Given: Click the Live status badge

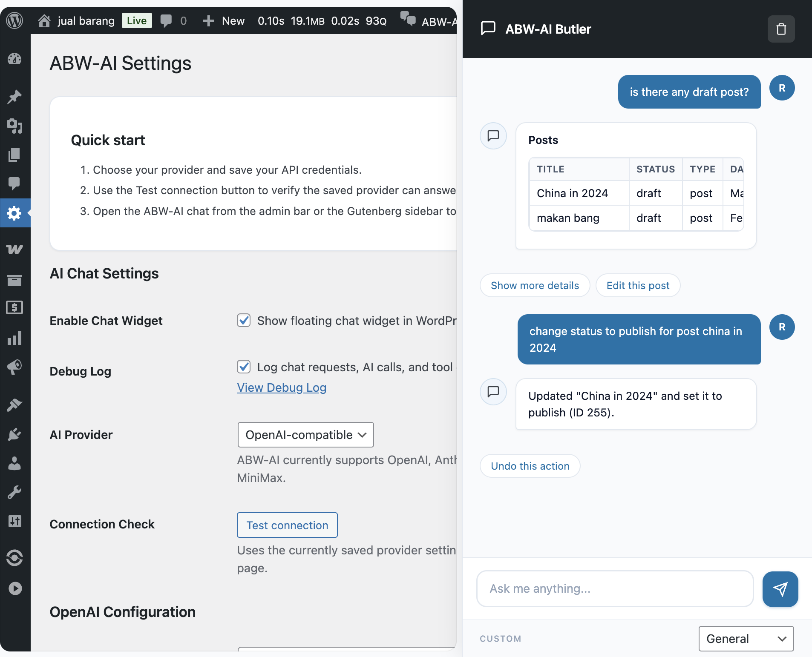Looking at the screenshot, I should pyautogui.click(x=137, y=20).
